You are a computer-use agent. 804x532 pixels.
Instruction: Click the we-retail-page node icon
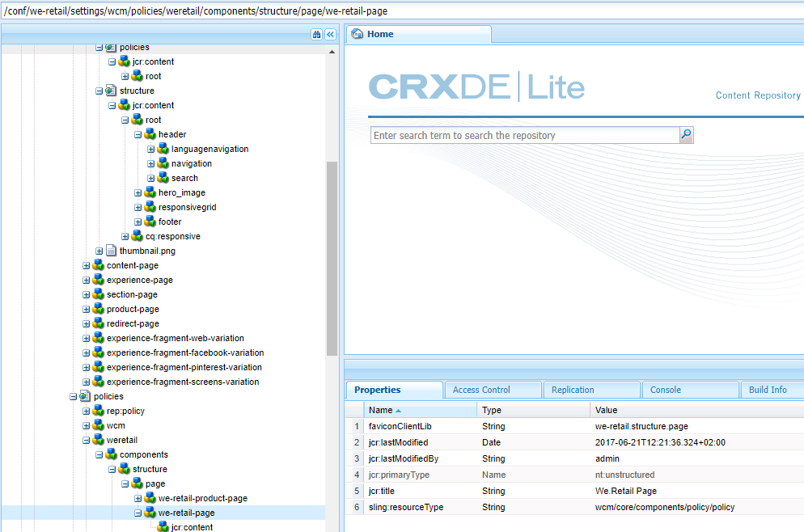(x=150, y=513)
